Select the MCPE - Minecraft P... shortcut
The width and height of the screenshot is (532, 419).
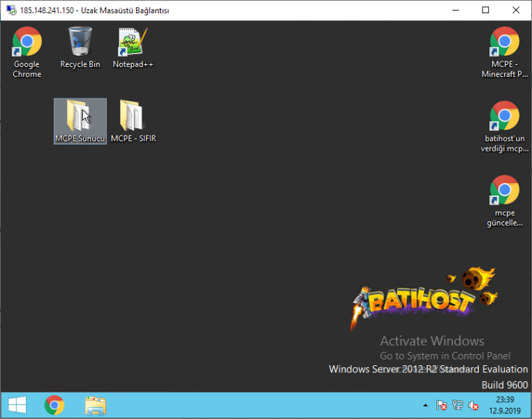[x=505, y=52]
